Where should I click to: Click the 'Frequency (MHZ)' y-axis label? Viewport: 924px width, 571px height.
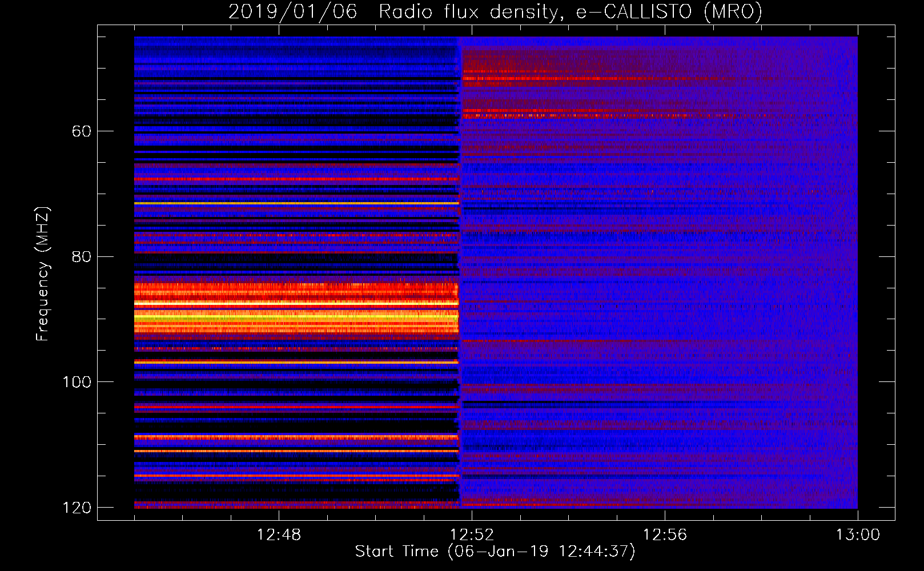click(x=42, y=274)
